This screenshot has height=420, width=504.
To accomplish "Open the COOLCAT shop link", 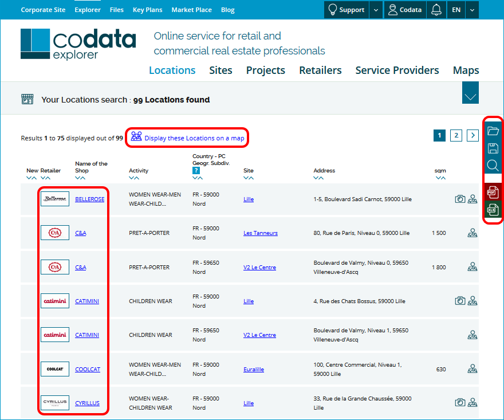I will coord(88,369).
